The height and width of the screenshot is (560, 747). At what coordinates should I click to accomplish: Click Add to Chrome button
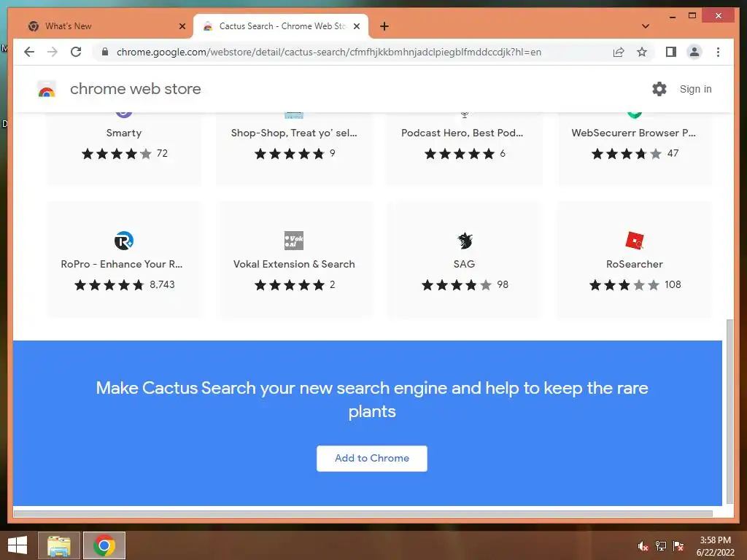(x=372, y=458)
